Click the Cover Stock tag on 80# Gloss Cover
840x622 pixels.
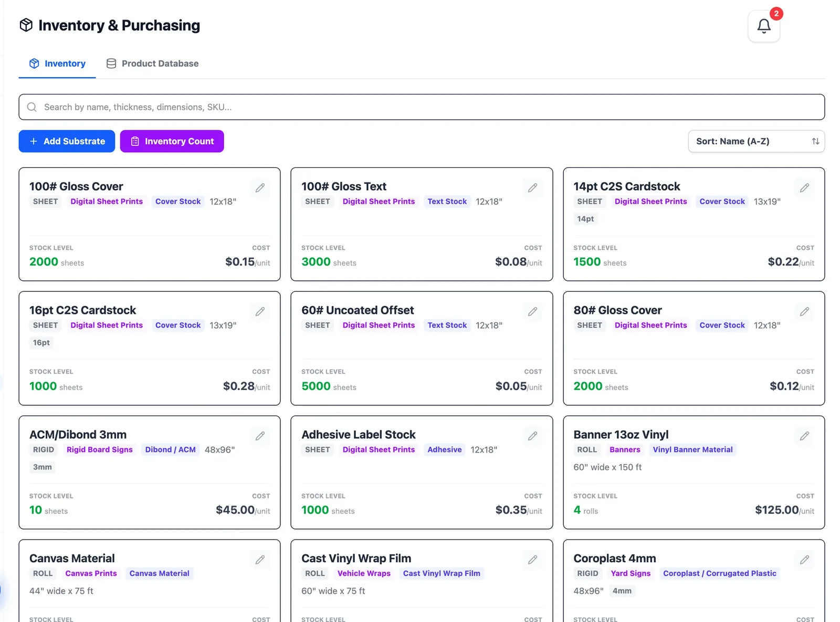click(722, 325)
